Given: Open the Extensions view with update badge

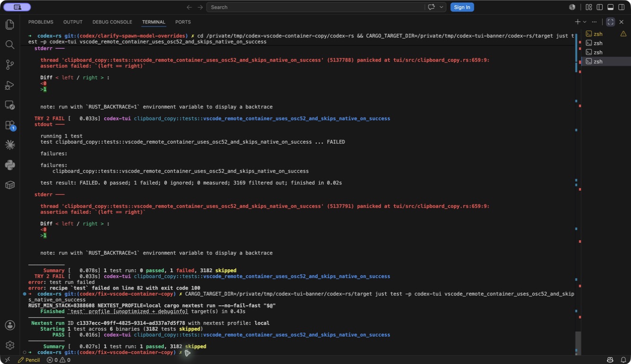Looking at the screenshot, I should point(10,126).
